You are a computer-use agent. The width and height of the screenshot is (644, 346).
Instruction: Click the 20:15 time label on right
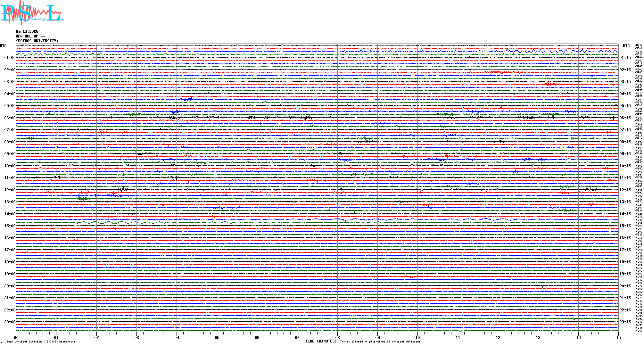625,286
